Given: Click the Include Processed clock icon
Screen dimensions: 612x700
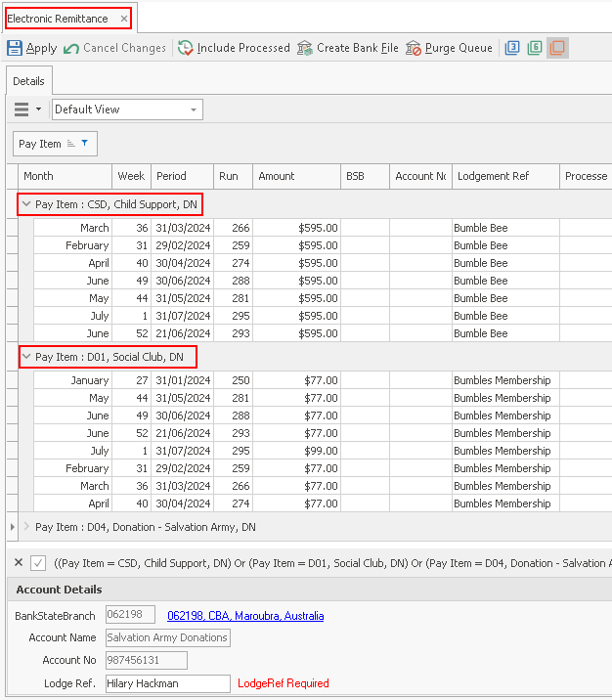Looking at the screenshot, I should [185, 48].
